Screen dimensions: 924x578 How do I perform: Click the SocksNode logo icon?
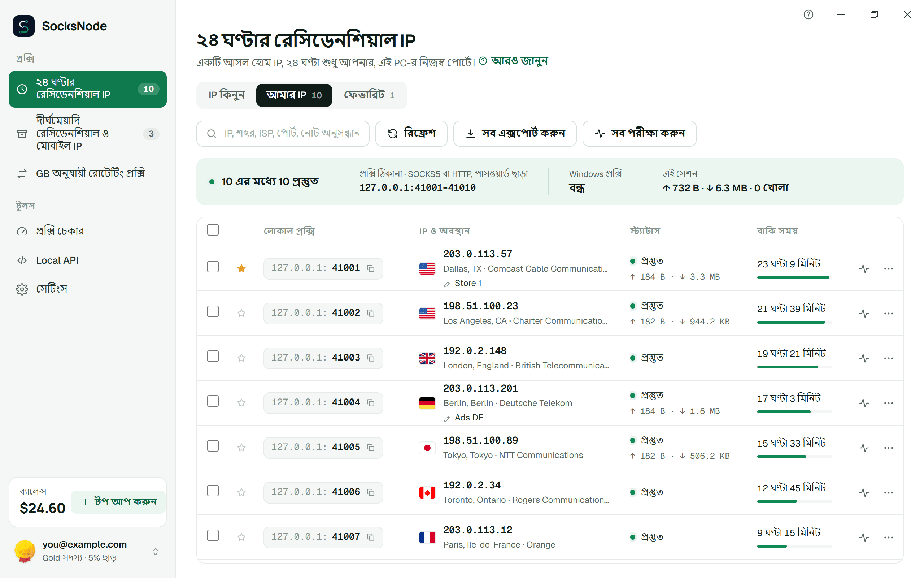[24, 26]
